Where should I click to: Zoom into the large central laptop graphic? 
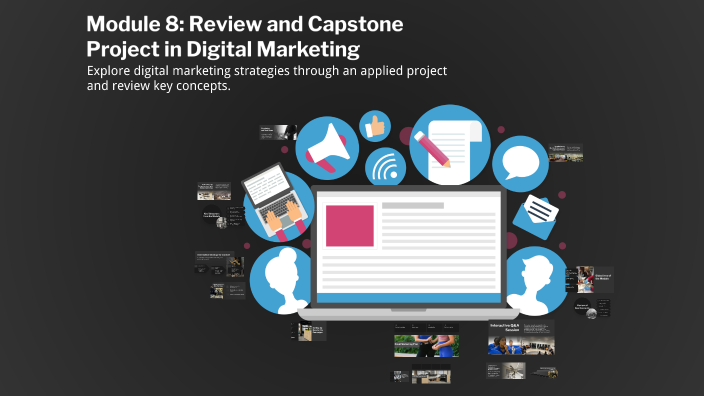pos(409,252)
